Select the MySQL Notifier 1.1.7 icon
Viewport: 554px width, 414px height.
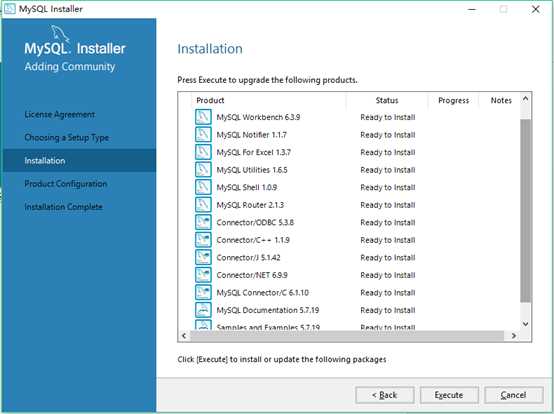[203, 135]
